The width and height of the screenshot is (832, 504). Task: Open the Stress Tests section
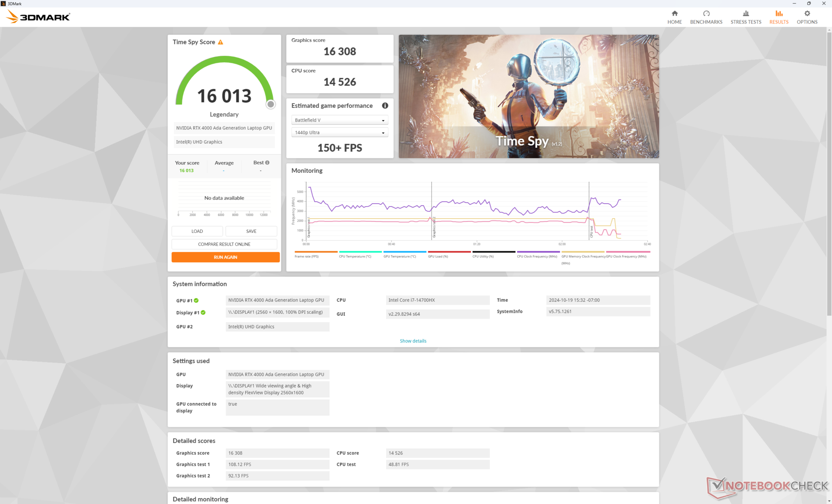point(745,16)
